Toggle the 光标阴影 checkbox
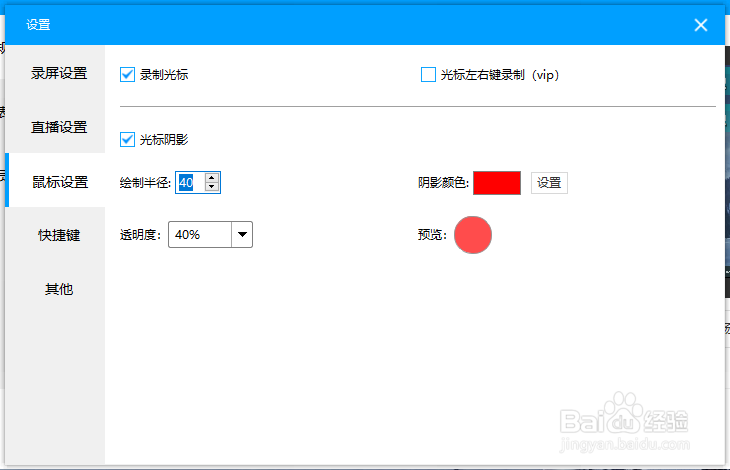Image resolution: width=730 pixels, height=470 pixels. tap(127, 139)
